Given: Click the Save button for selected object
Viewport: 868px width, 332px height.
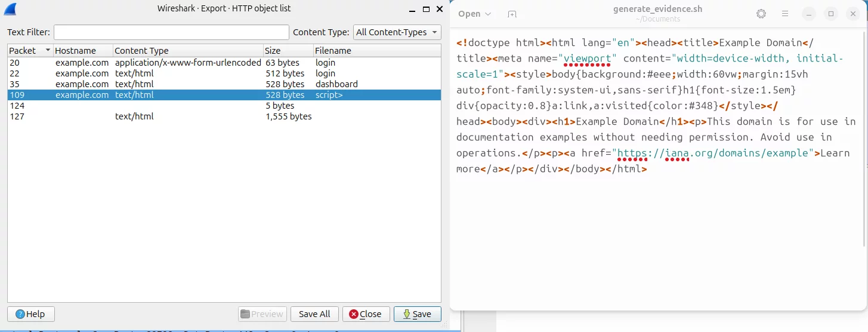Looking at the screenshot, I should (417, 314).
